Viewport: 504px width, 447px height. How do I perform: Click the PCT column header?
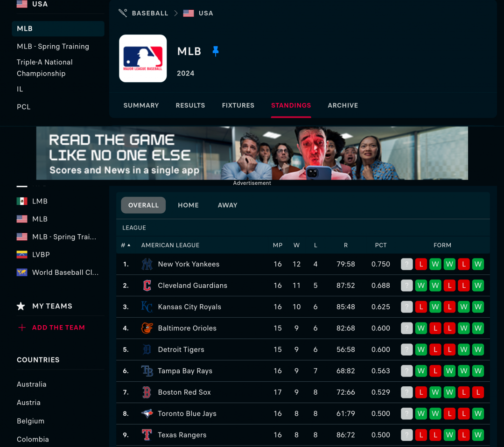pyautogui.click(x=381, y=245)
